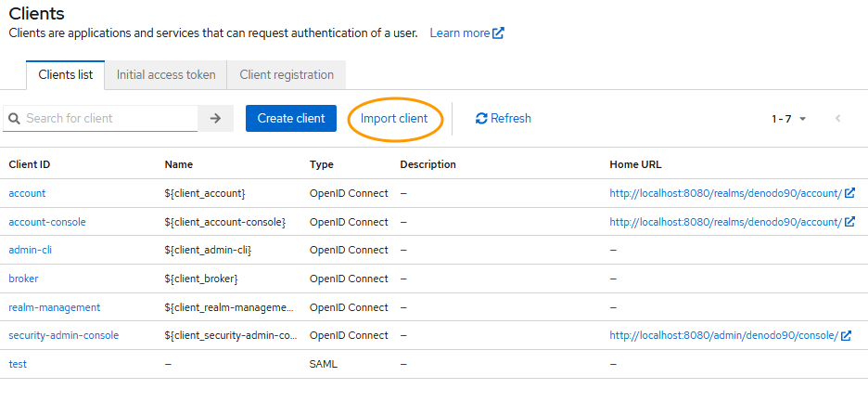Open the account-console client
Image resolution: width=868 pixels, height=415 pixels.
47,222
